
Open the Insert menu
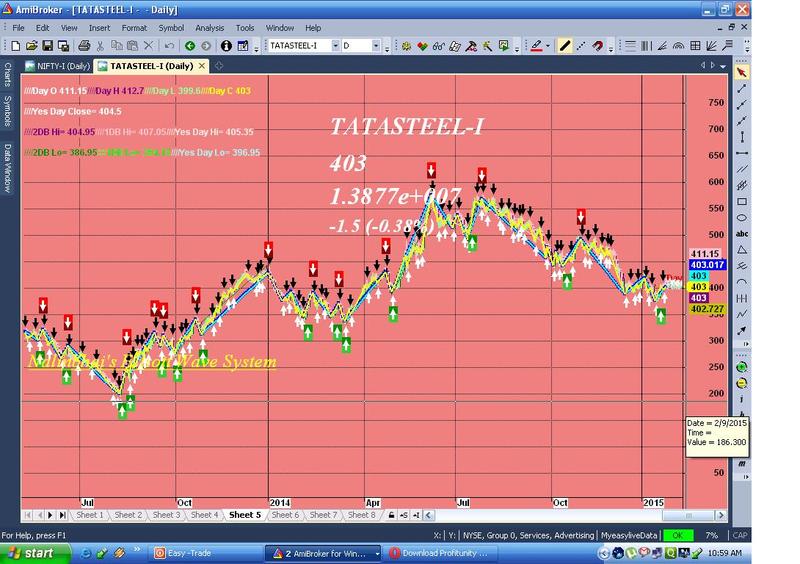click(99, 28)
